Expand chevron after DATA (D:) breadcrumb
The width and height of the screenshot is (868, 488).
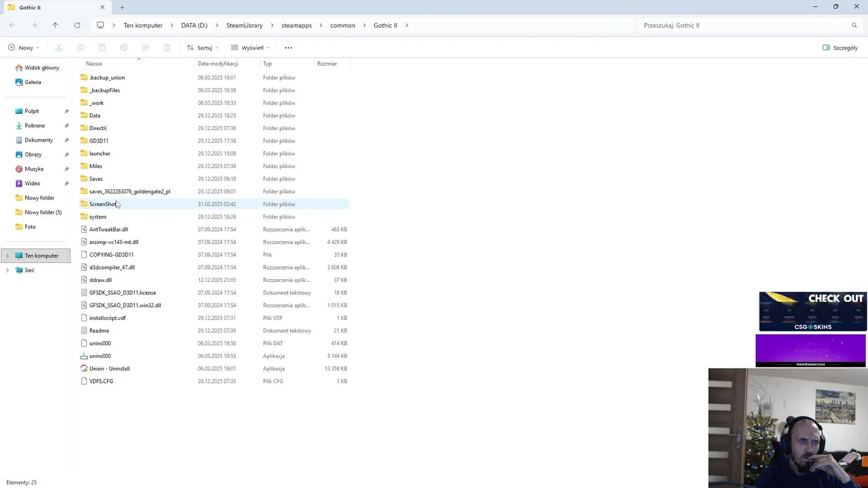(217, 25)
